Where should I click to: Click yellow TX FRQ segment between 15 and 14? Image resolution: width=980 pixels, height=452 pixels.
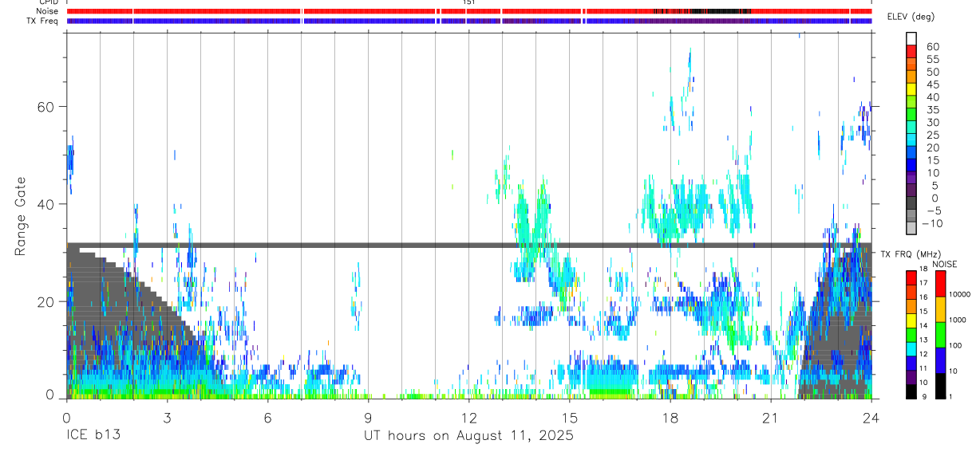tap(911, 320)
